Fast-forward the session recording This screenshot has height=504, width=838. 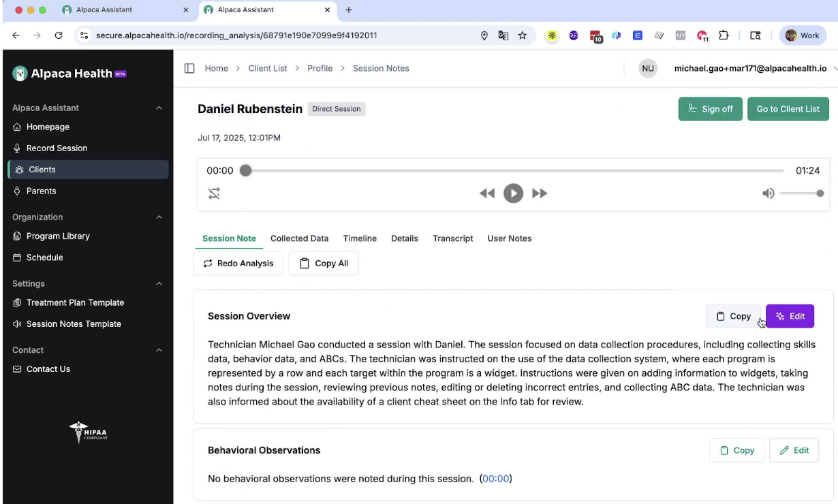[540, 193]
